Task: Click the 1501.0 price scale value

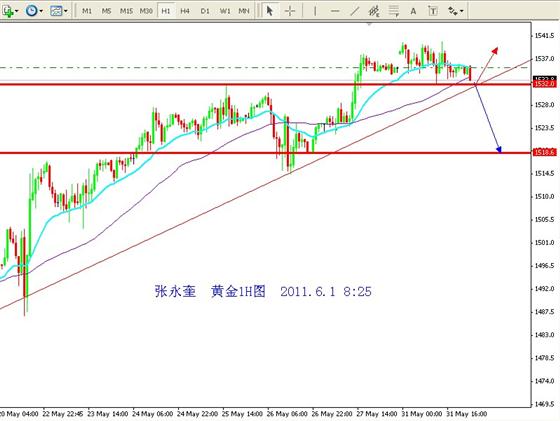Action: point(544,243)
